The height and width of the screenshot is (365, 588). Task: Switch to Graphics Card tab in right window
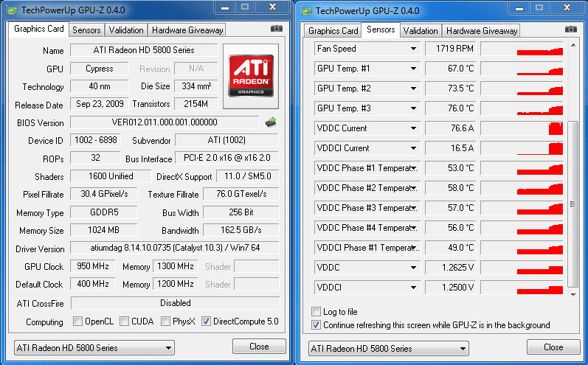pyautogui.click(x=333, y=31)
